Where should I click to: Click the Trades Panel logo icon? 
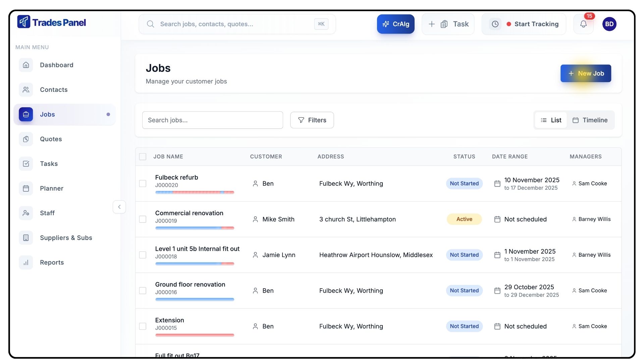tap(24, 22)
